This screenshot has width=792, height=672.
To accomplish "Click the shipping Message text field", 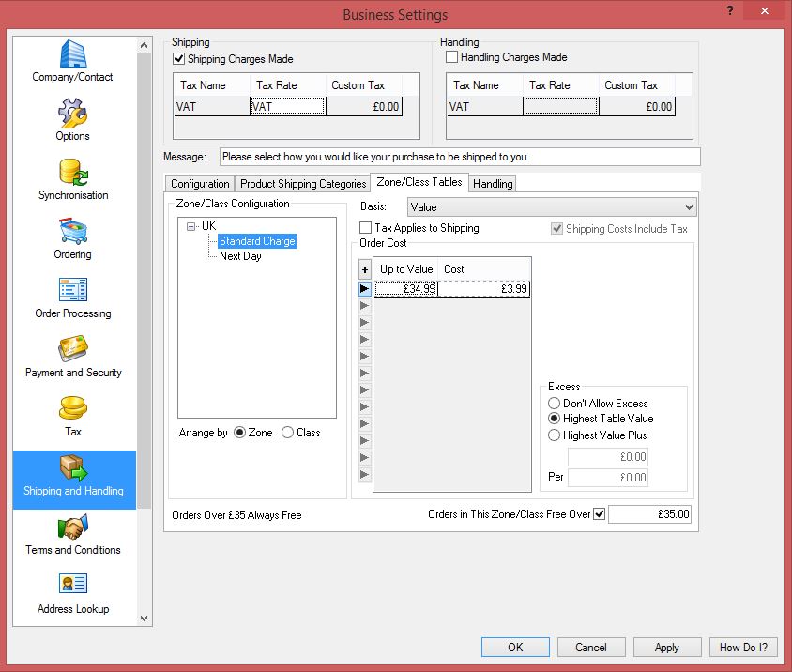I will (x=460, y=157).
